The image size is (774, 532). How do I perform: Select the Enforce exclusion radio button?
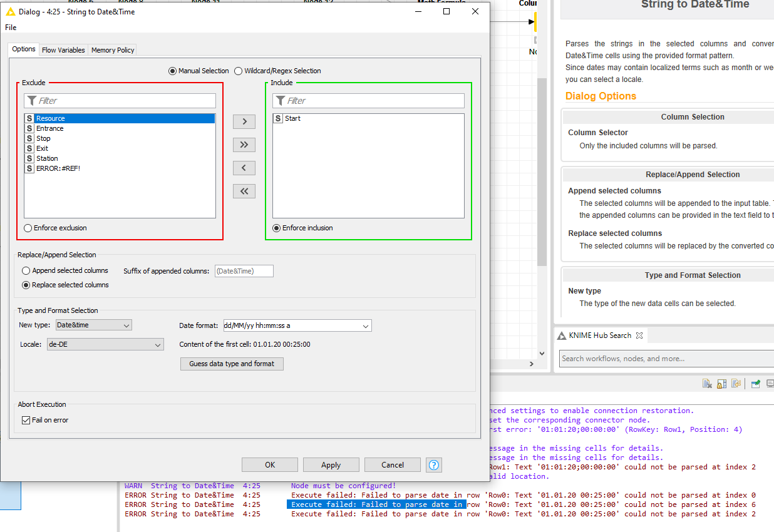click(28, 228)
